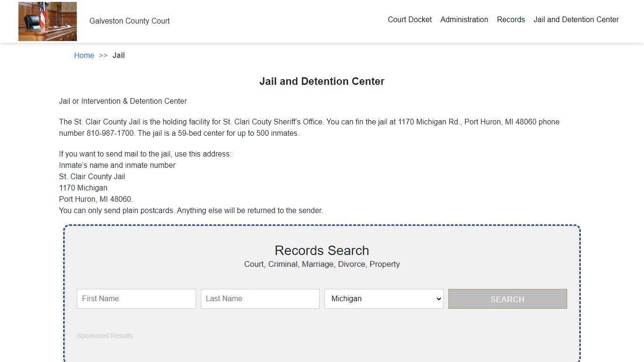Expand the Michigan state dropdown
Screen dimensions: 644x362
tap(384, 299)
